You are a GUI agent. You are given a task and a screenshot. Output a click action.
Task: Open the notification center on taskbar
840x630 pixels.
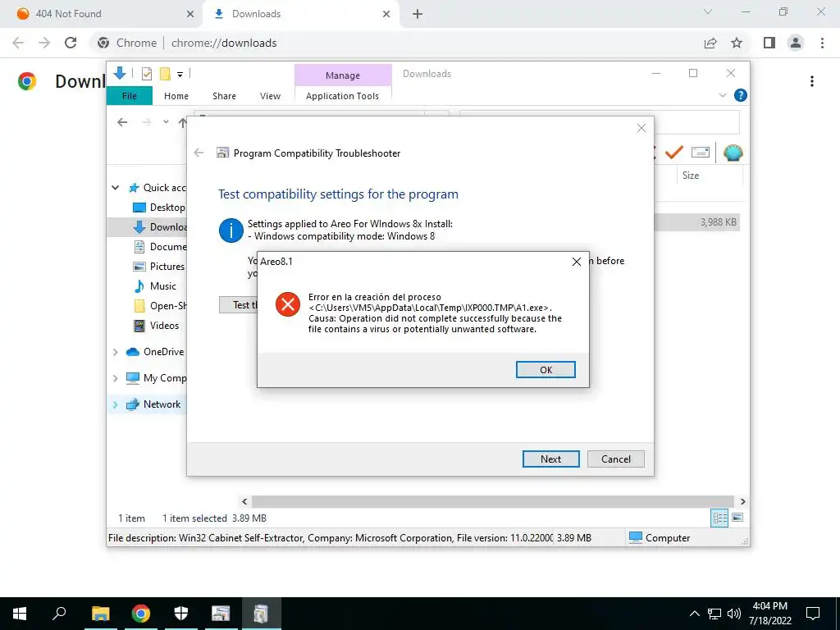[813, 614]
